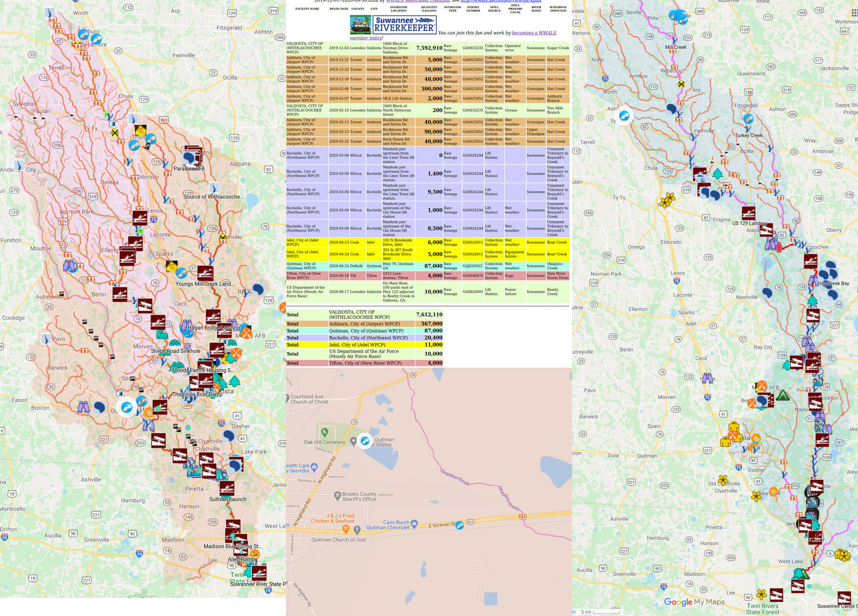Image resolution: width=858 pixels, height=616 pixels.
Task: Click the 'member today' link
Action: pos(366,38)
